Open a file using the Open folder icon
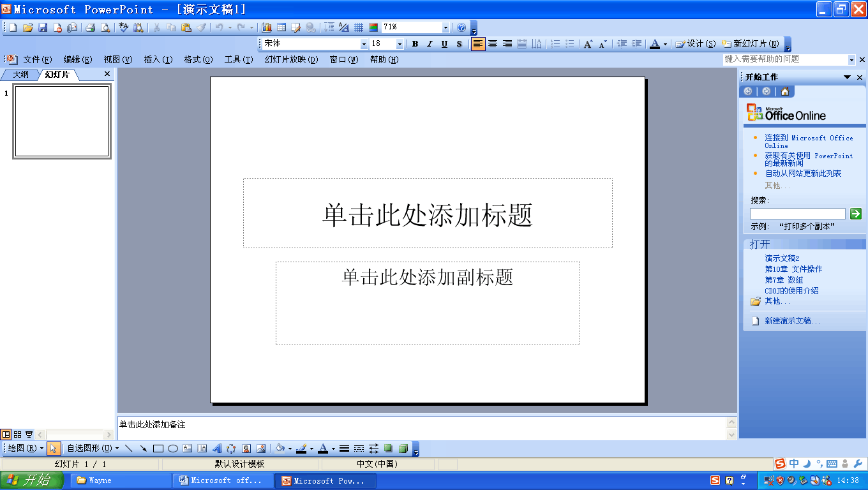Image resolution: width=868 pixels, height=490 pixels. click(x=28, y=27)
